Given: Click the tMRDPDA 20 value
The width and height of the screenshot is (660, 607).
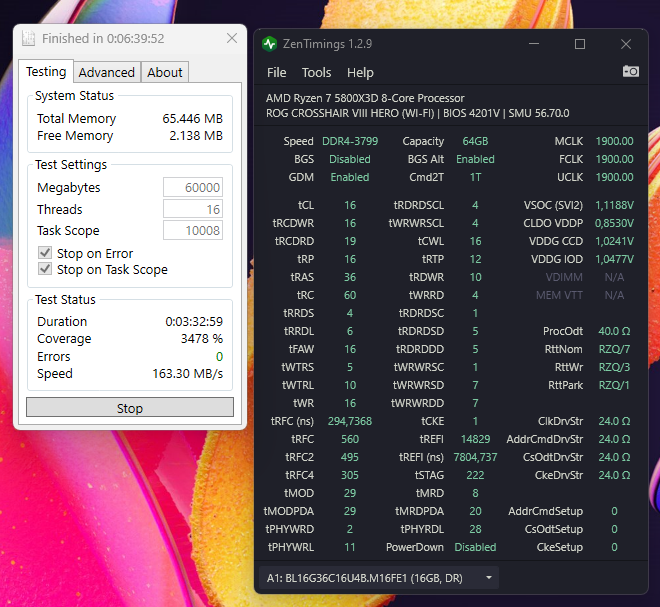Looking at the screenshot, I should (x=475, y=511).
